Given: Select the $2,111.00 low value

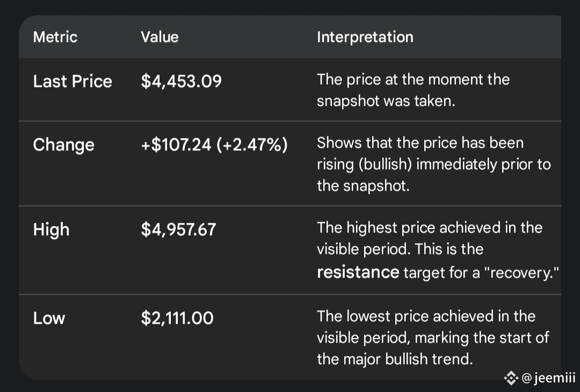Looking at the screenshot, I should (x=177, y=318).
